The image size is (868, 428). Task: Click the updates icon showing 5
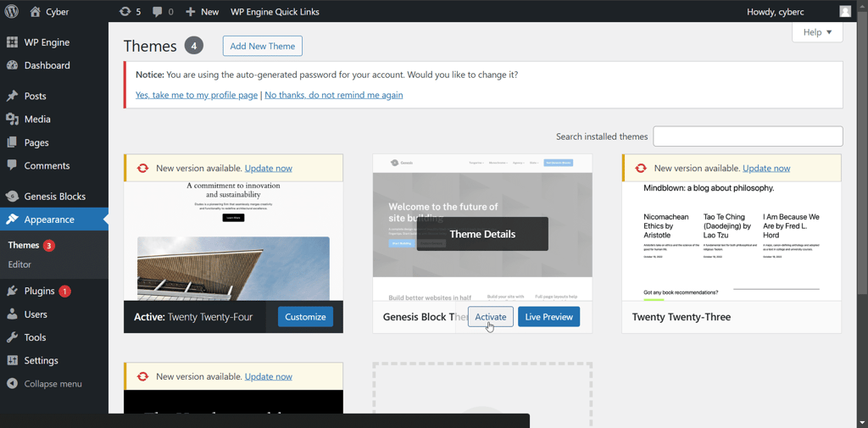[x=125, y=12]
